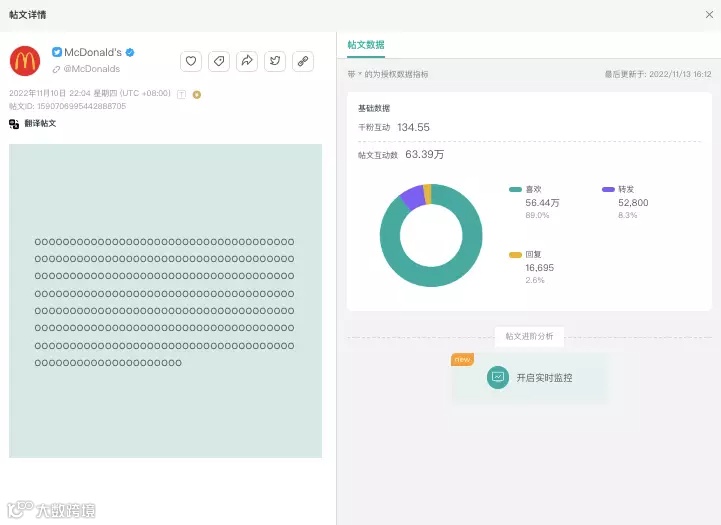Open the @McDonalds handle link

92,69
